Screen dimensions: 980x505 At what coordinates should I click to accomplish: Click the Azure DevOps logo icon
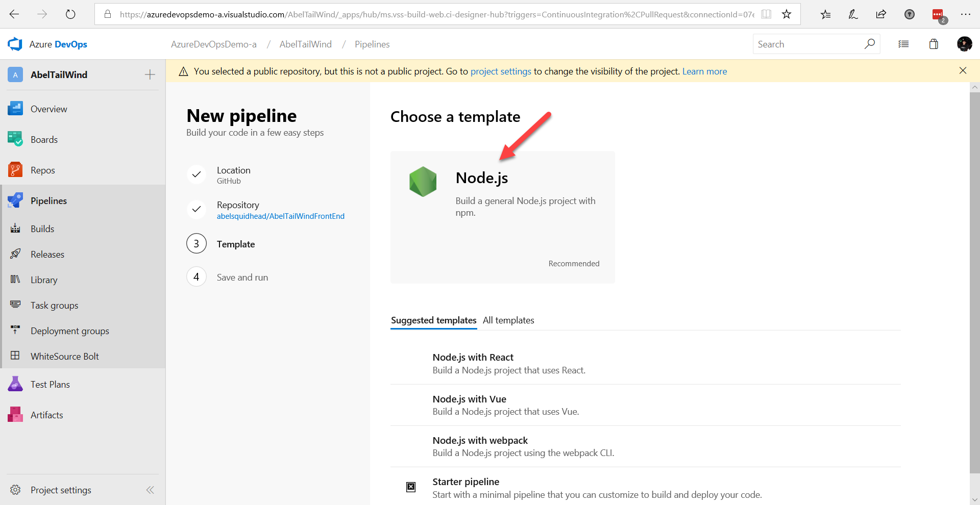coord(15,44)
